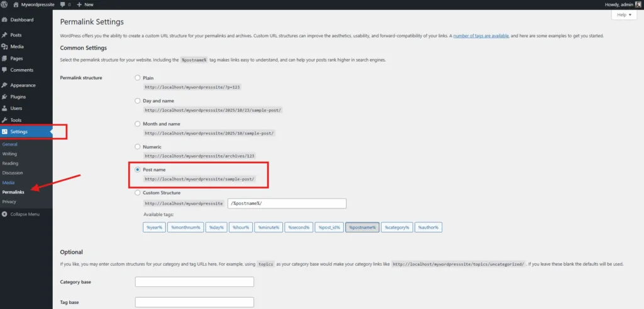Open the WordPress logo menu
This screenshot has height=309, width=644.
click(x=4, y=4)
